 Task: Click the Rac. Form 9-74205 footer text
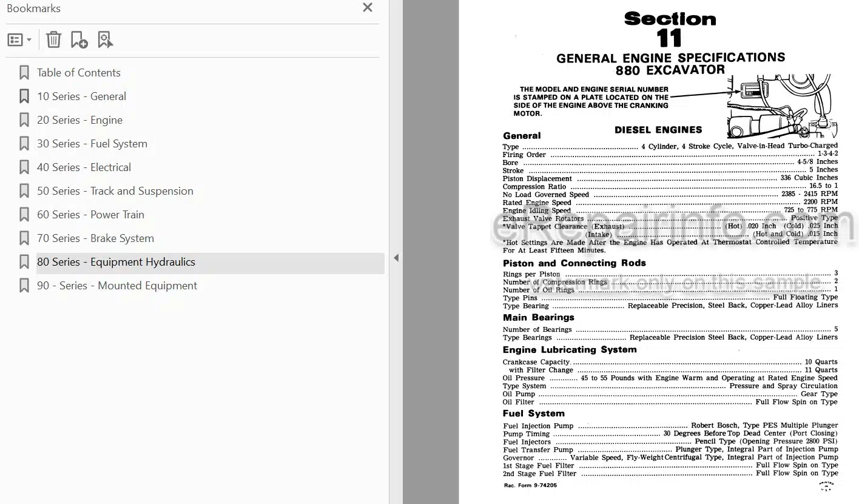point(530,485)
